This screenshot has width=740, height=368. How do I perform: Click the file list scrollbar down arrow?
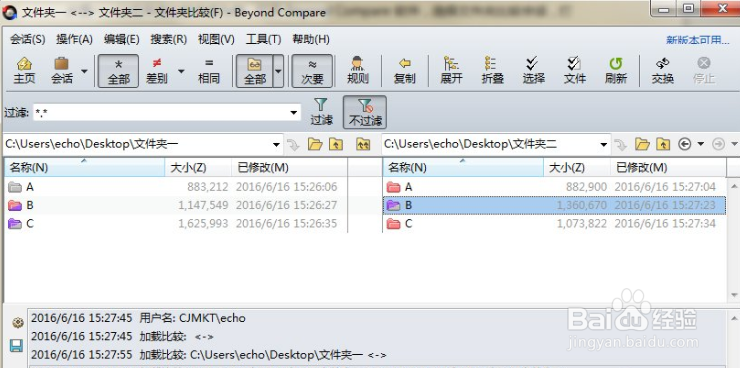pos(734,295)
